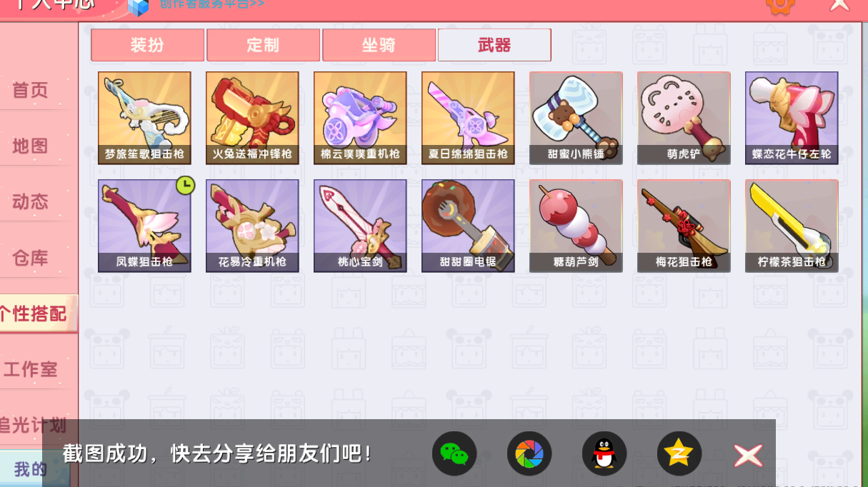This screenshot has width=868, height=487.
Task: Share screenshot to WeChat
Action: click(x=454, y=453)
